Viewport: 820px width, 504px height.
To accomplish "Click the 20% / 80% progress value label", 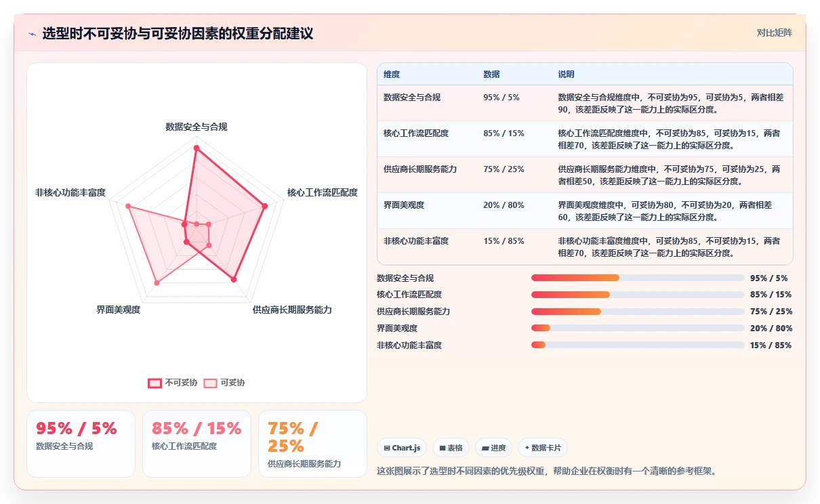I will coord(771,328).
